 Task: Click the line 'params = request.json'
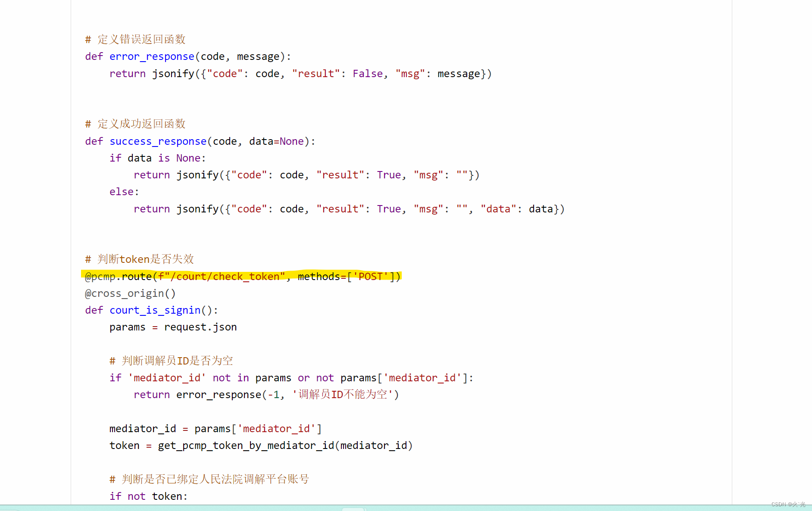[x=173, y=327]
